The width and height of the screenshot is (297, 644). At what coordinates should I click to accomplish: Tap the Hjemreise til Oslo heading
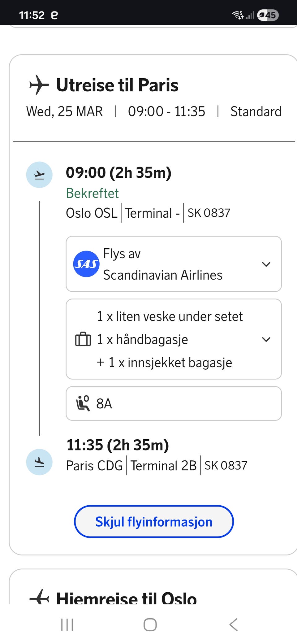pos(126,598)
